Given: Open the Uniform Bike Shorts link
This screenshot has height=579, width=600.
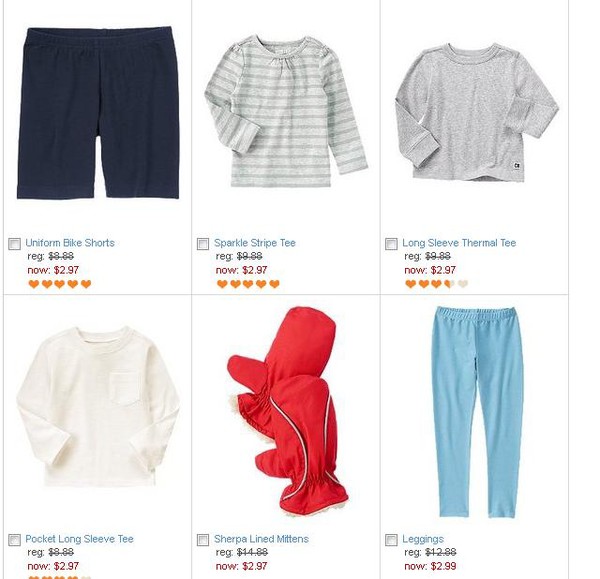Looking at the screenshot, I should [70, 243].
